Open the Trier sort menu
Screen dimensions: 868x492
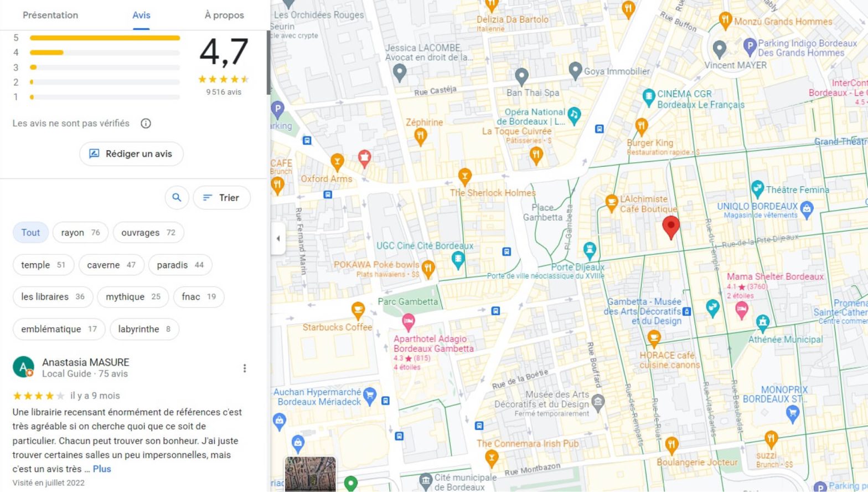pos(221,198)
